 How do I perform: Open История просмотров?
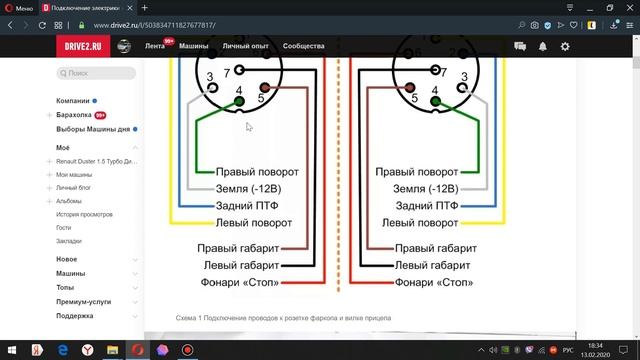[84, 214]
